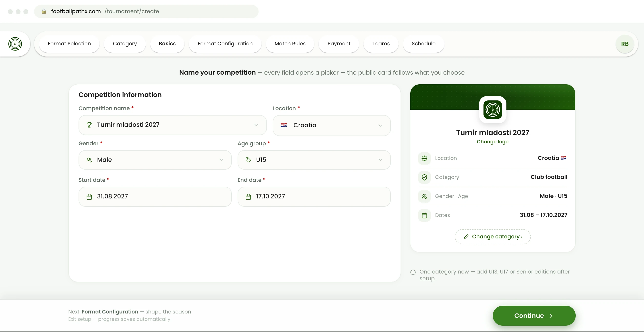Viewport: 644px width, 332px height.
Task: Click the arrow icon inside Continue button
Action: [x=551, y=316]
